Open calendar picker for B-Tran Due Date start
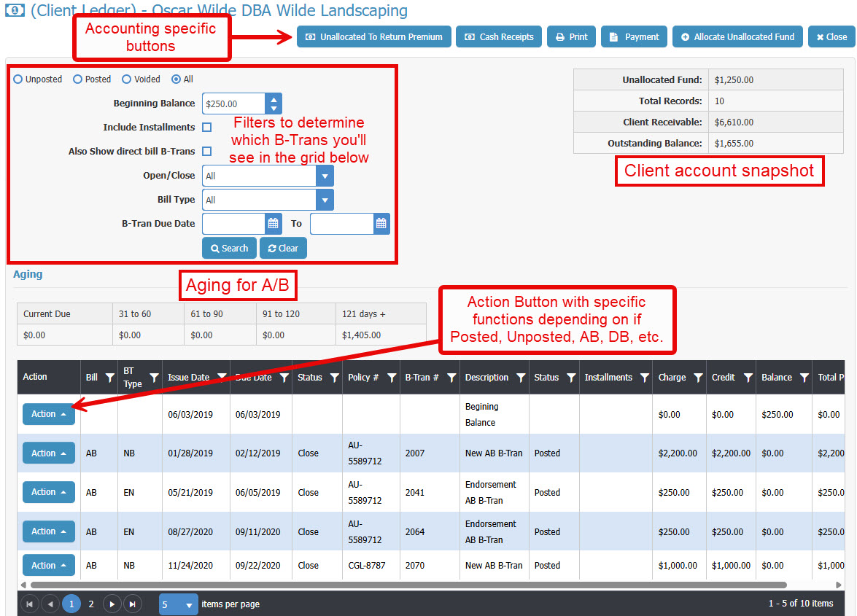This screenshot has height=616, width=857. pyautogui.click(x=273, y=224)
